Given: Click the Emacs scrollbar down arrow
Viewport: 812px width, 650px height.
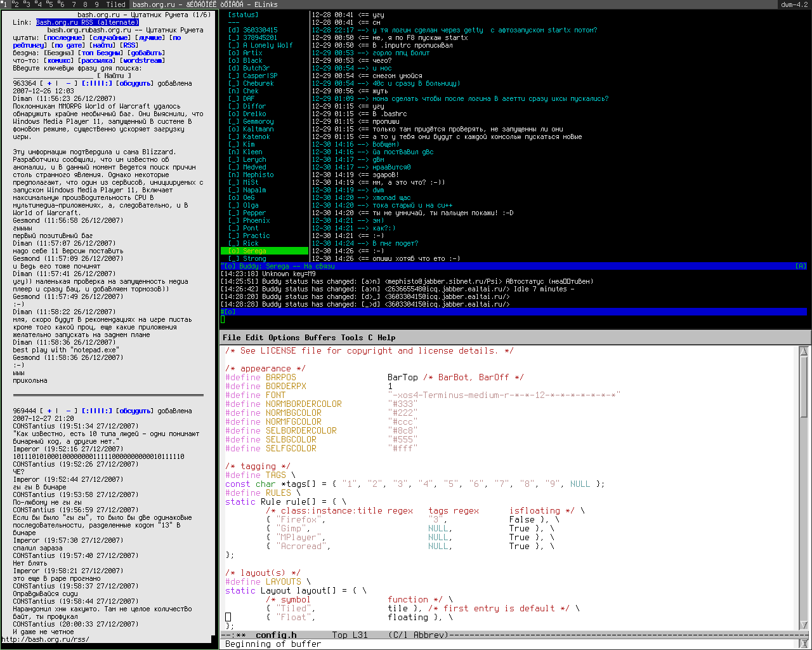Looking at the screenshot, I should point(804,625).
